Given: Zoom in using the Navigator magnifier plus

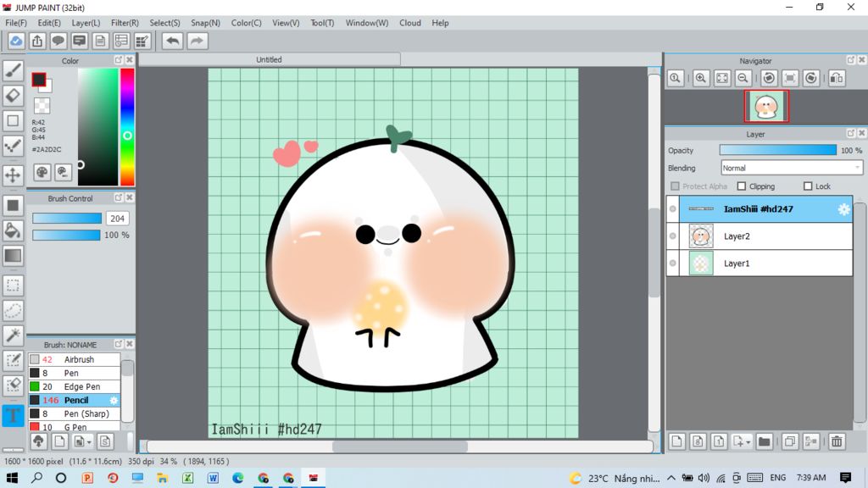Looking at the screenshot, I should point(701,78).
